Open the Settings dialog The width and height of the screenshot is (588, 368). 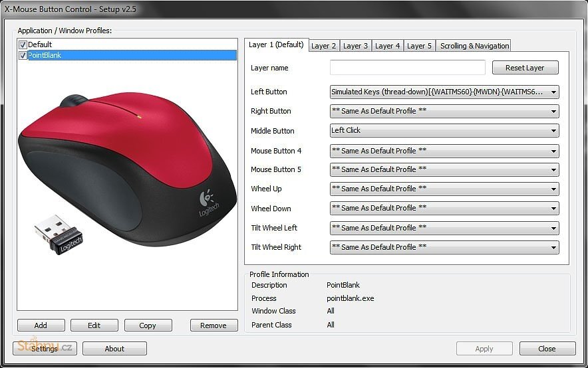click(45, 349)
